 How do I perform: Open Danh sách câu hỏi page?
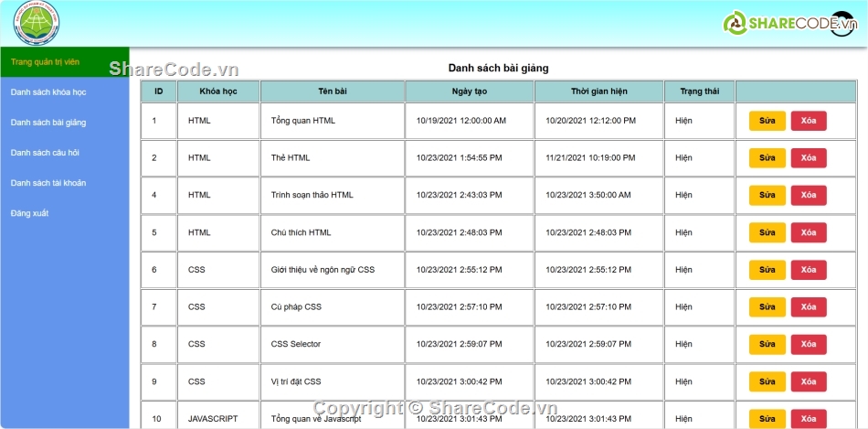(x=65, y=153)
